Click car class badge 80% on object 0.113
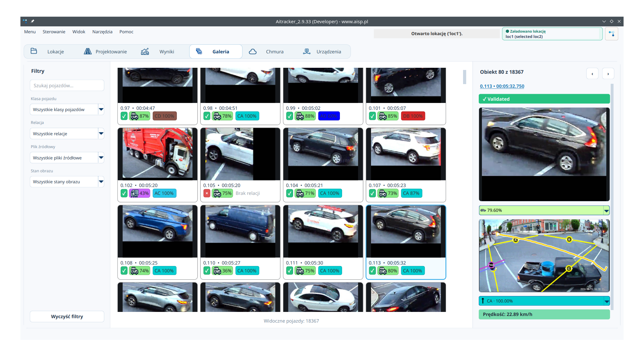 (388, 271)
